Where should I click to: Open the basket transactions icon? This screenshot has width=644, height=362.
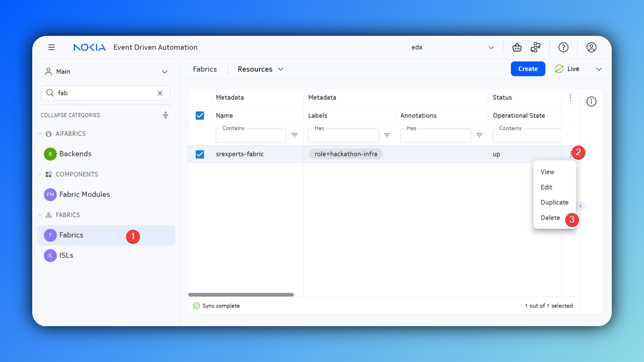pyautogui.click(x=517, y=47)
